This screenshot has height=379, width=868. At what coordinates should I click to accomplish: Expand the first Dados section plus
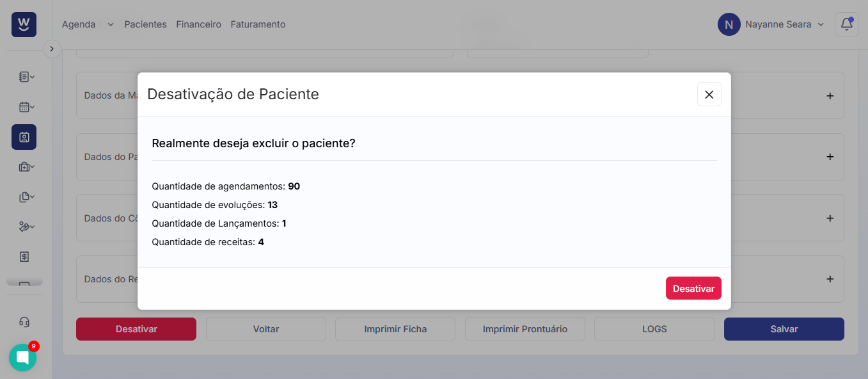click(x=830, y=96)
